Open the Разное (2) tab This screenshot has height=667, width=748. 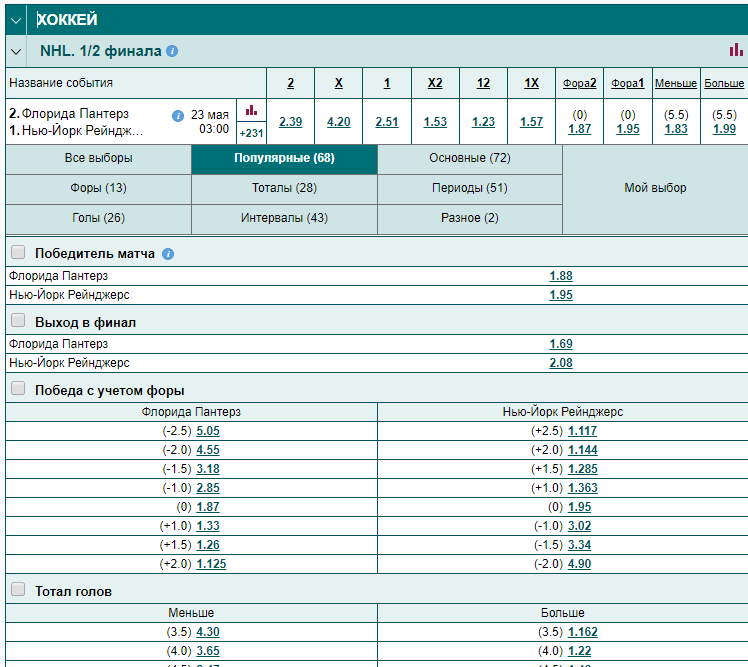(x=470, y=219)
